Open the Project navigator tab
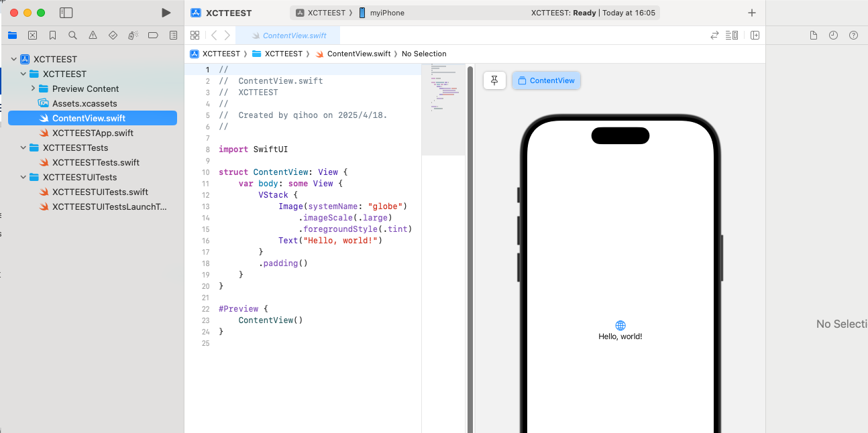 (12, 35)
